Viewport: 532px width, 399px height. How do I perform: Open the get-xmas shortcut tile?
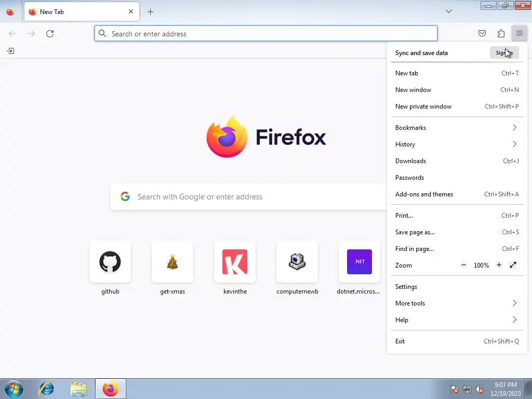172,268
